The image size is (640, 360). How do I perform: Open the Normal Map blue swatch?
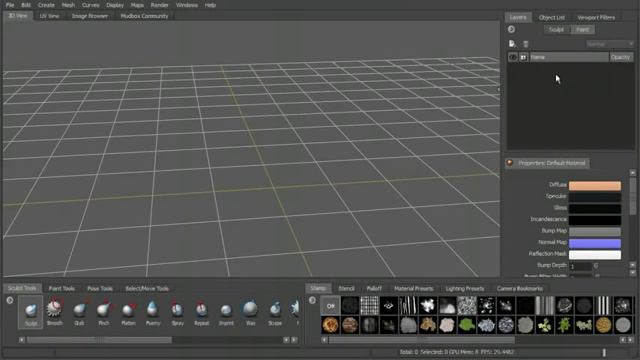[595, 243]
